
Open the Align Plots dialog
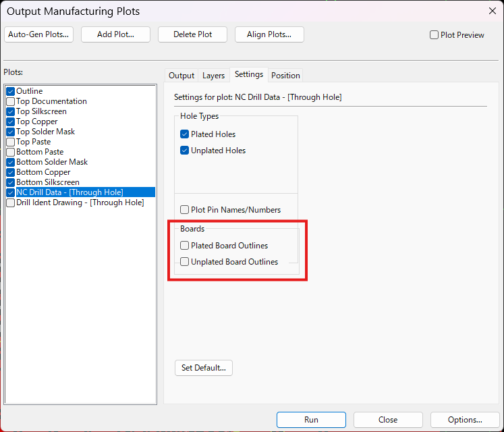(x=269, y=34)
